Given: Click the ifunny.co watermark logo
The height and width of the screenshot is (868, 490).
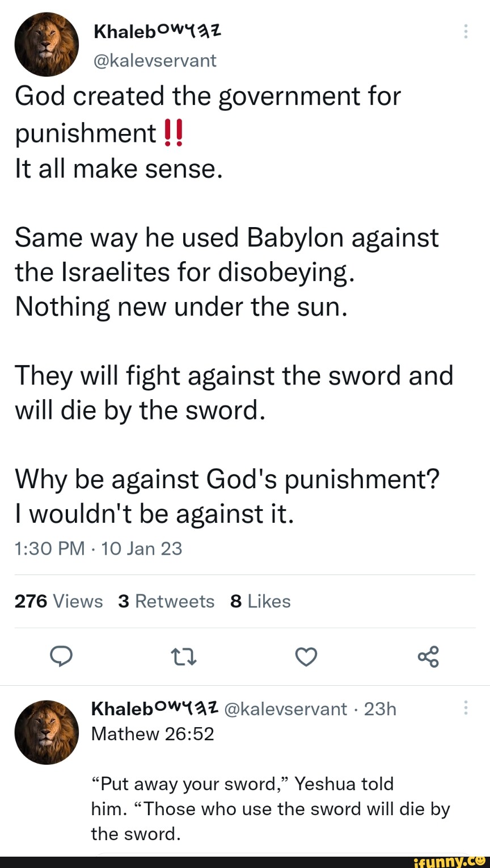Looking at the screenshot, I should tap(450, 862).
